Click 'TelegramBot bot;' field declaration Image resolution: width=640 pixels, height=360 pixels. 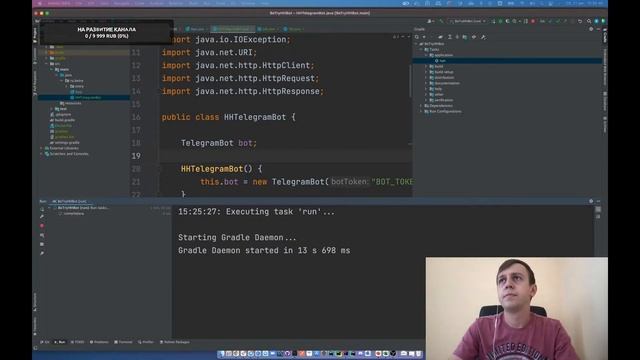point(219,143)
